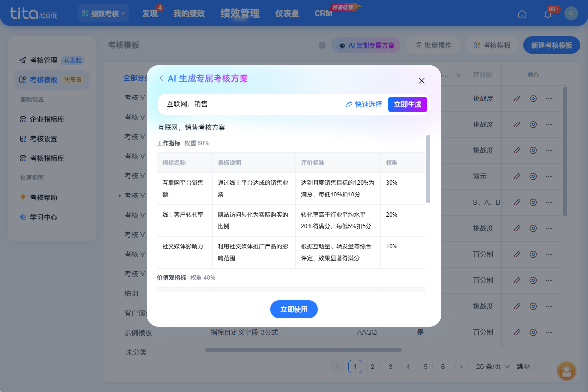Screen dimensions: 588x392
Task: Go back using the dialog's left chevron
Action: 161,78
